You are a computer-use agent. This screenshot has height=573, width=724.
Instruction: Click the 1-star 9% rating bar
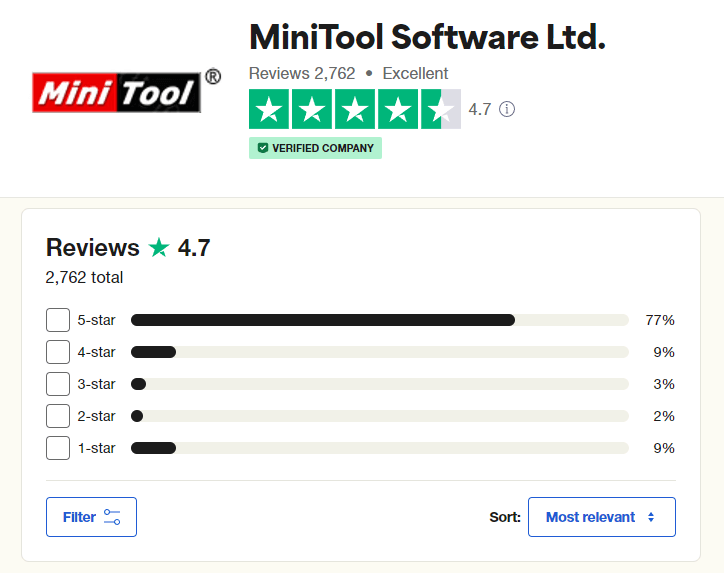tap(380, 448)
